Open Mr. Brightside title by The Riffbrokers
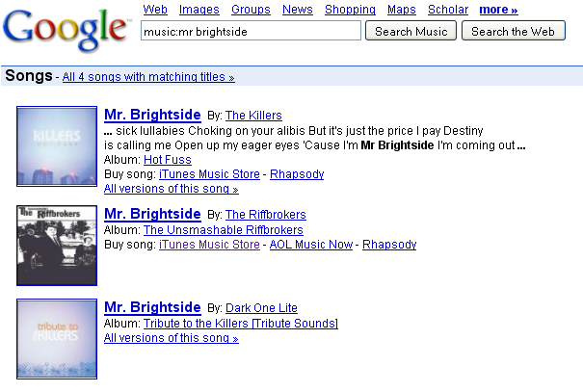 (x=152, y=214)
